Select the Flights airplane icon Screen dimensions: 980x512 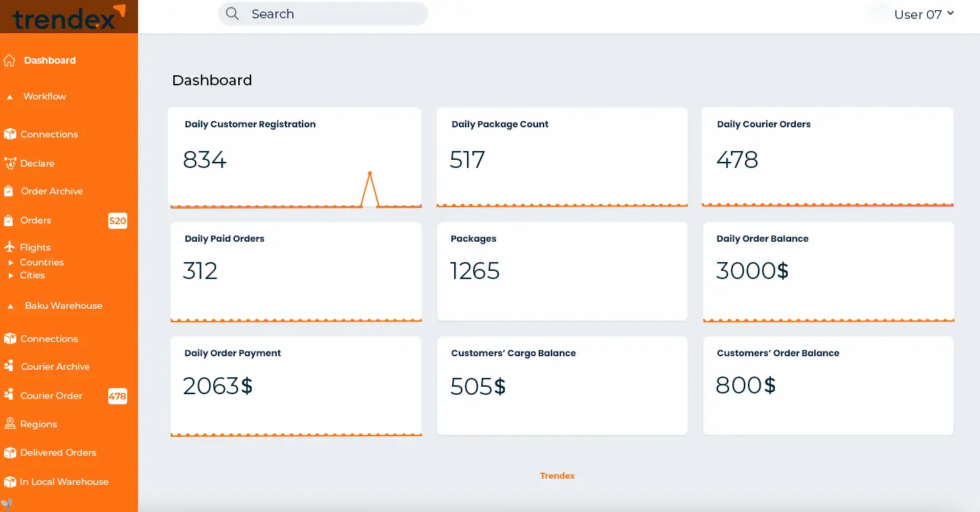pos(9,247)
